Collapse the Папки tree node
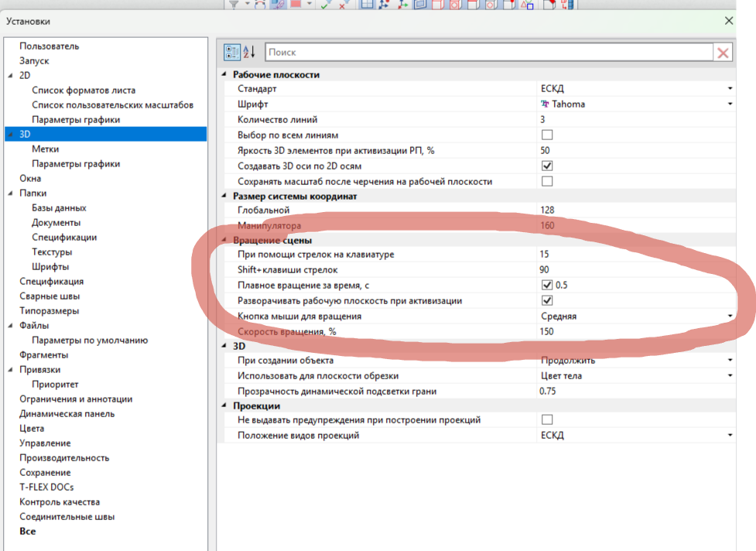The width and height of the screenshot is (756, 551). coord(10,193)
